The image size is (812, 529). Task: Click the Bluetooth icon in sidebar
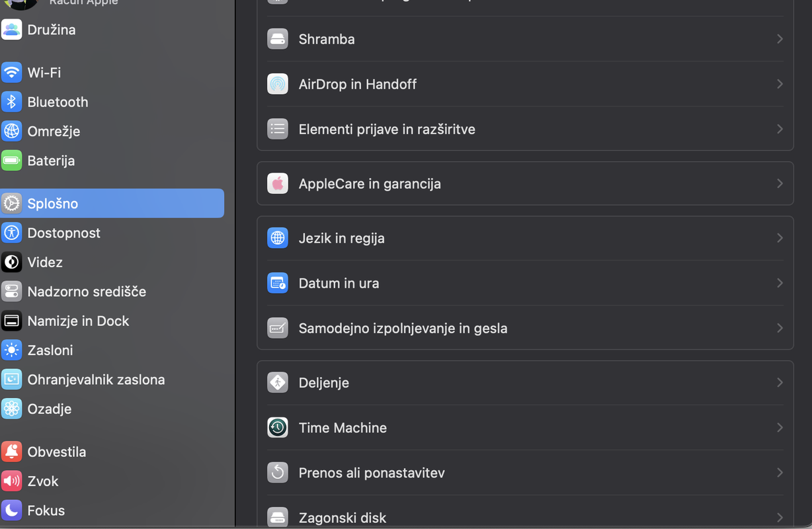click(11, 102)
